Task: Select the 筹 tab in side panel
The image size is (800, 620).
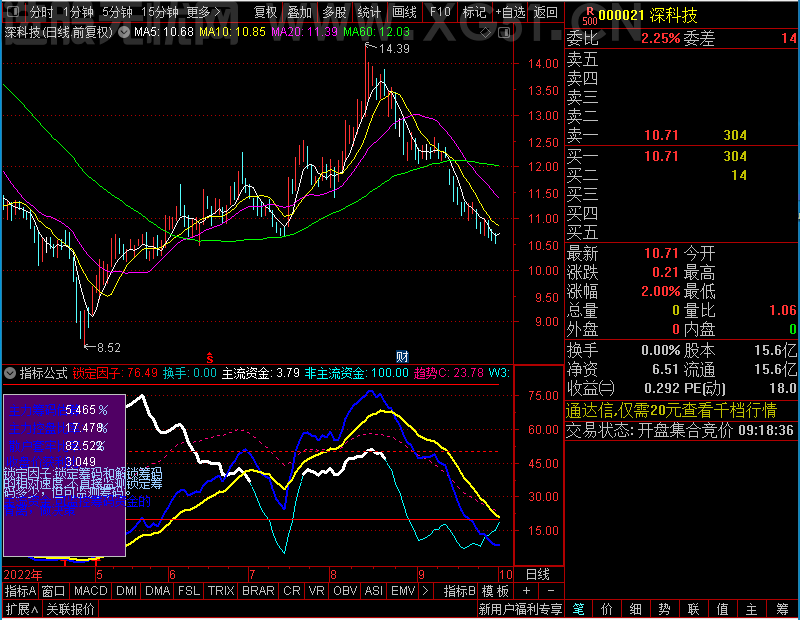Action: [x=782, y=609]
